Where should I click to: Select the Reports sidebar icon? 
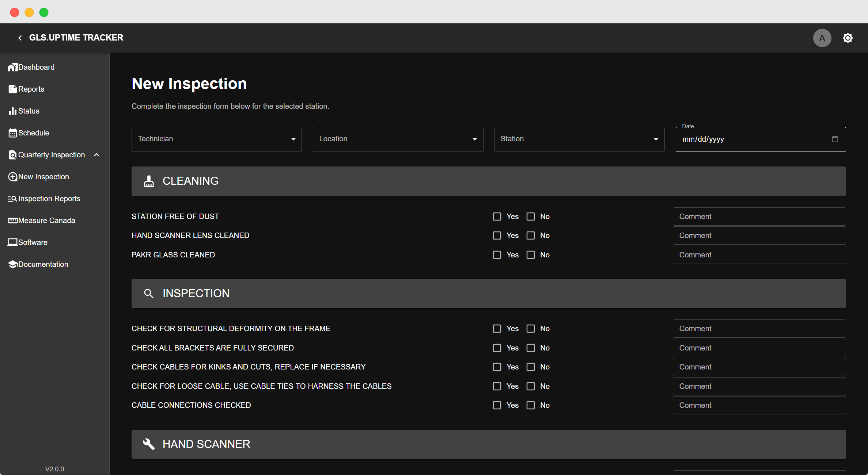[13, 89]
